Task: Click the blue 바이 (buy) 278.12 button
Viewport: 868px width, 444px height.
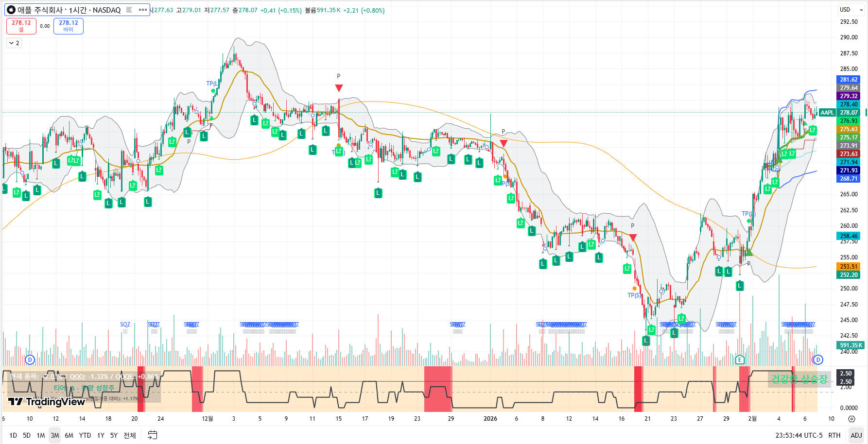Action: [x=69, y=26]
